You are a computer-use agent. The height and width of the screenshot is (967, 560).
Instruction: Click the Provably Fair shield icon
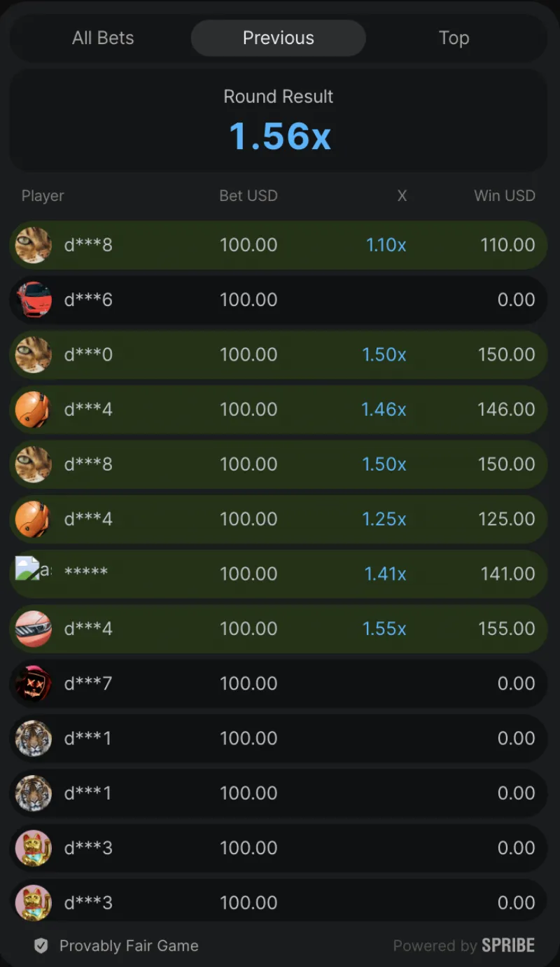coord(41,946)
